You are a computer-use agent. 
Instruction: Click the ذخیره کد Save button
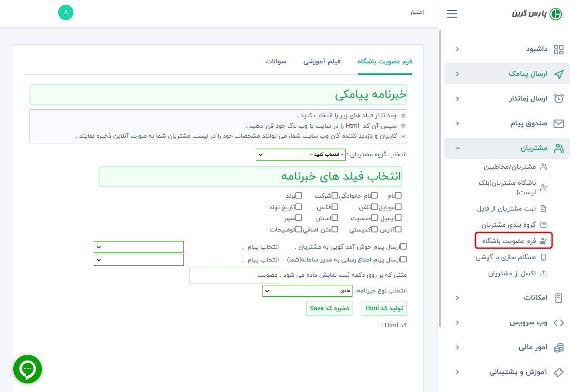click(x=330, y=309)
